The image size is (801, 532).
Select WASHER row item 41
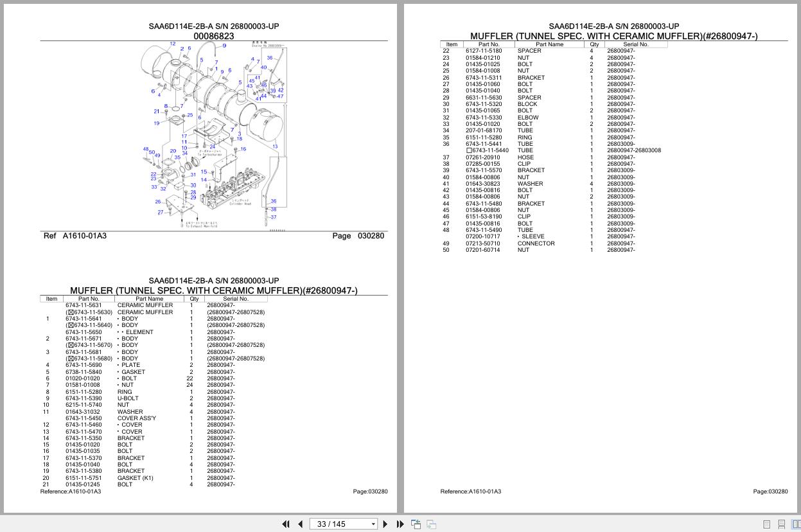[x=554, y=184]
